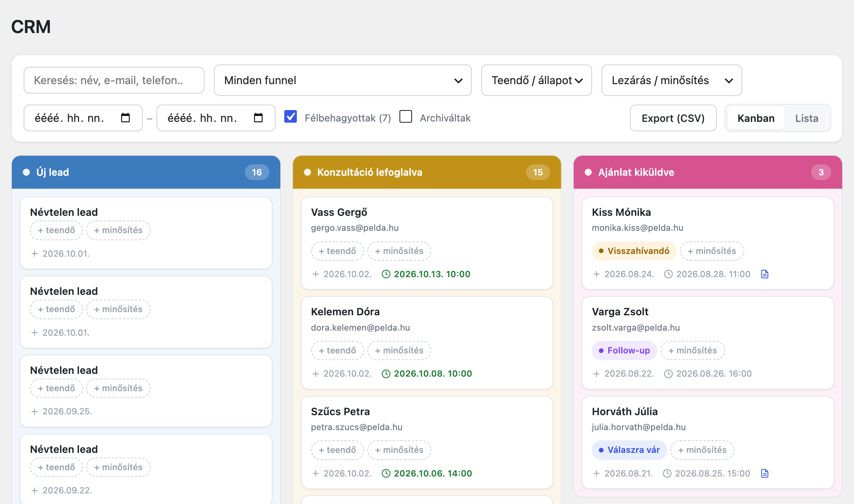
Task: Click the Visszahívandó status tag
Action: (x=634, y=251)
